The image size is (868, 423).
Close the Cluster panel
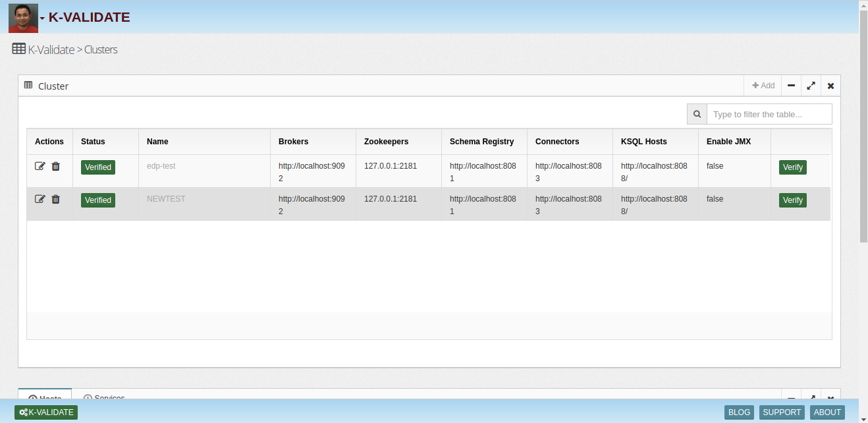point(830,86)
